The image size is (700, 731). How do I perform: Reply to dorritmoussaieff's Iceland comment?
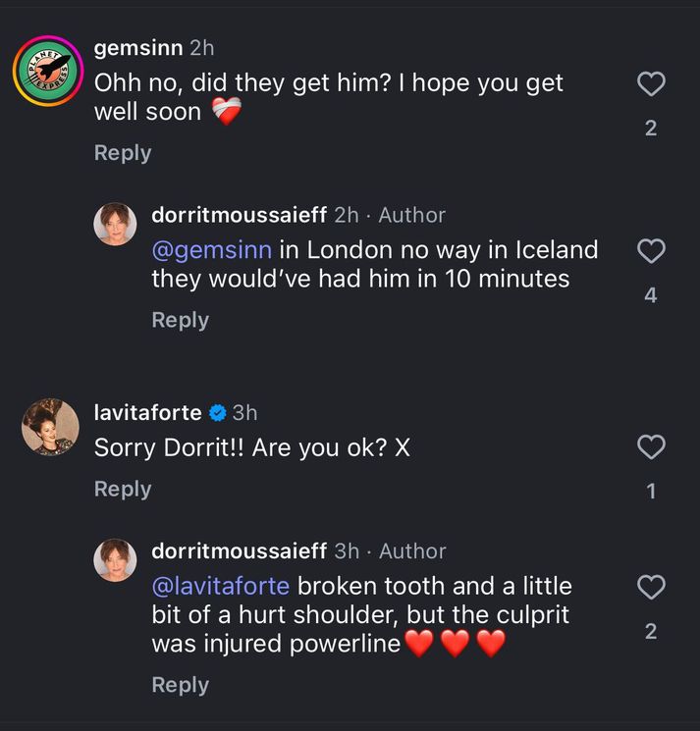pyautogui.click(x=180, y=320)
